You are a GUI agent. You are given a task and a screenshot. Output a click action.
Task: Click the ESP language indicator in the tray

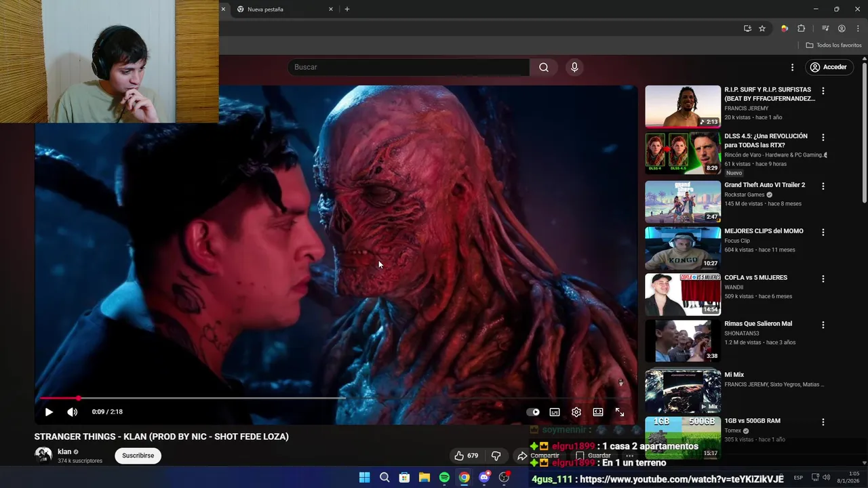point(798,478)
